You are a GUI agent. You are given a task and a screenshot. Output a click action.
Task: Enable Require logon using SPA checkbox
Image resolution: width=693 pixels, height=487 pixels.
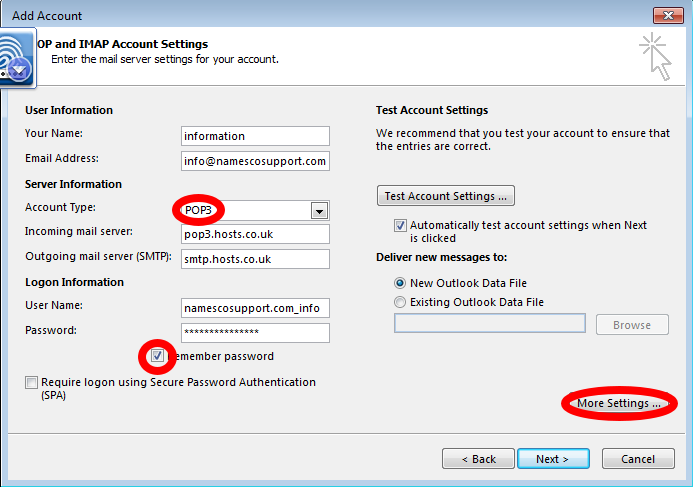pos(31,382)
